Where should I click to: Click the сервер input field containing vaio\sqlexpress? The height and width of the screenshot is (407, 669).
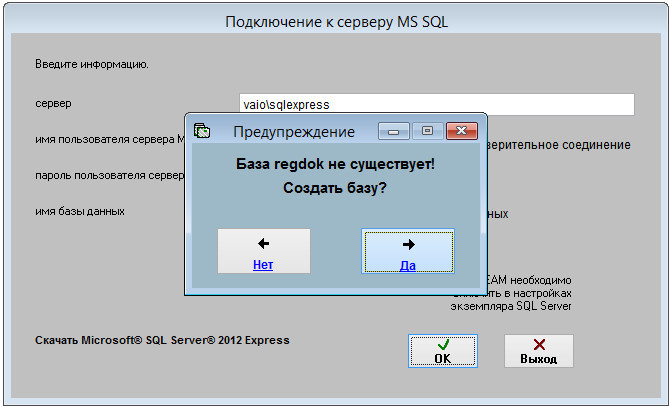click(x=437, y=105)
